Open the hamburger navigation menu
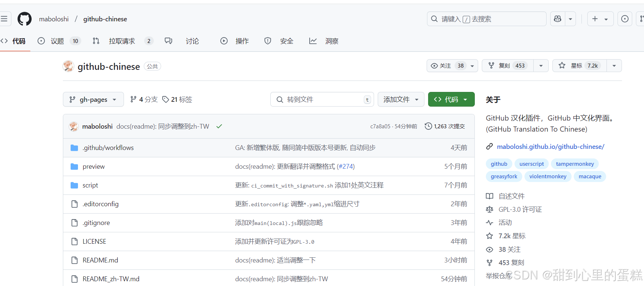 click(4, 19)
